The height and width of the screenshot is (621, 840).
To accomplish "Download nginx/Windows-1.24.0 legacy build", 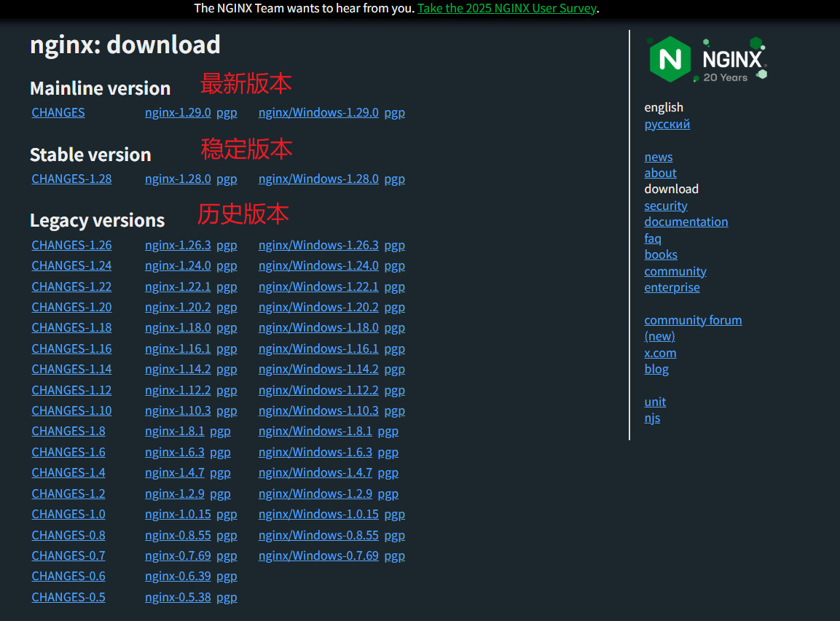I will click(318, 265).
